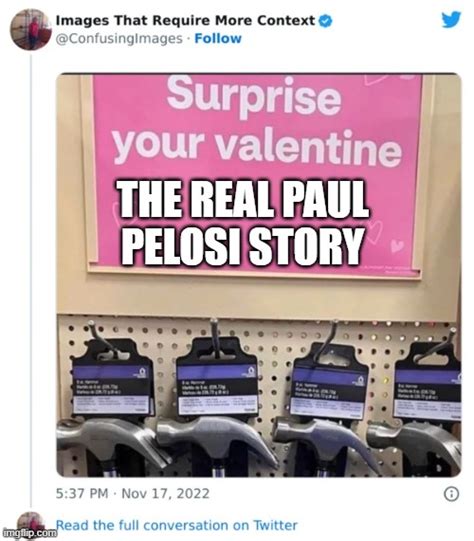Click the Surprise your valentine sign text
Image resolution: width=474 pixels, height=541 pixels.
[256, 121]
